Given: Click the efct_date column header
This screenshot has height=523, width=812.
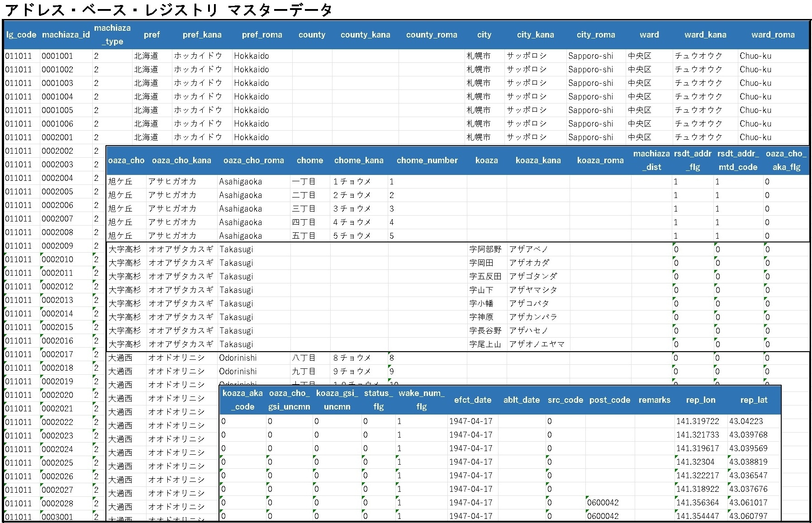Looking at the screenshot, I should tap(472, 400).
